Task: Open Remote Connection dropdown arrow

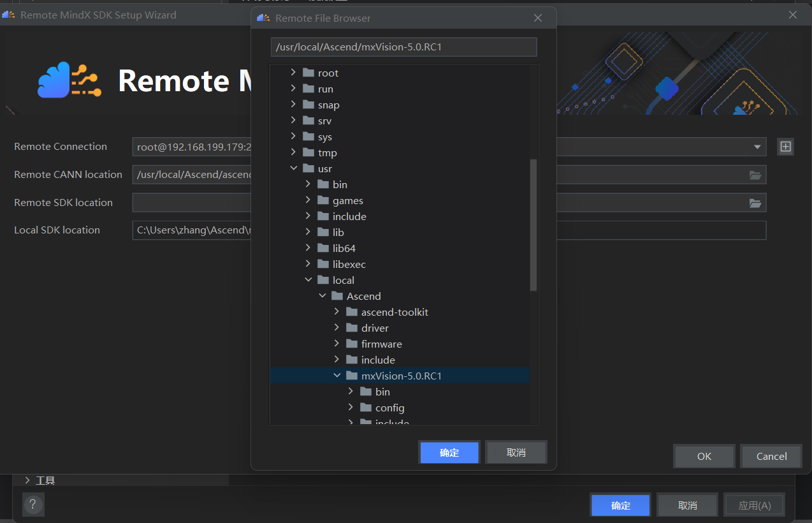Action: [757, 147]
